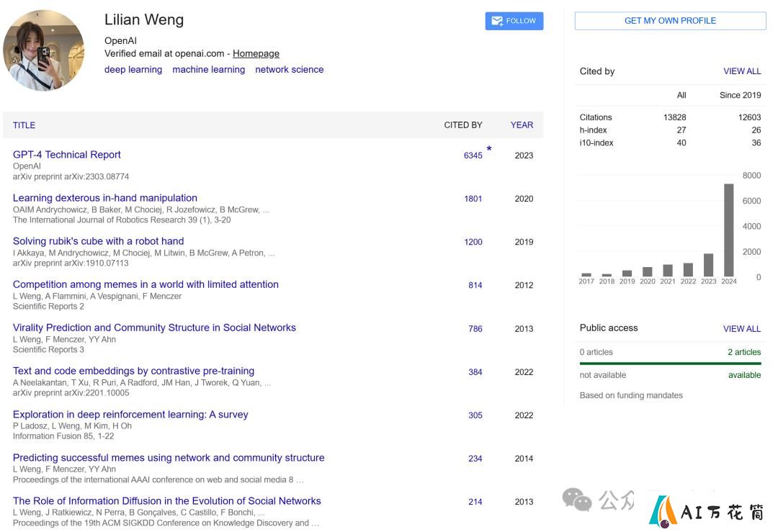
Task: Click the arXiv:1910.07113 preprint line
Action: click(x=71, y=263)
